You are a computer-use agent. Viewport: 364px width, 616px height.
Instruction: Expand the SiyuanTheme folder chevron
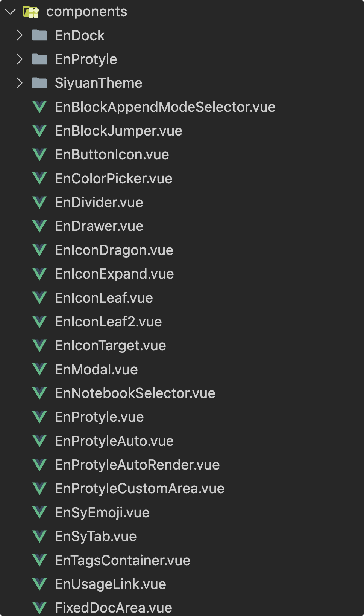pos(20,83)
